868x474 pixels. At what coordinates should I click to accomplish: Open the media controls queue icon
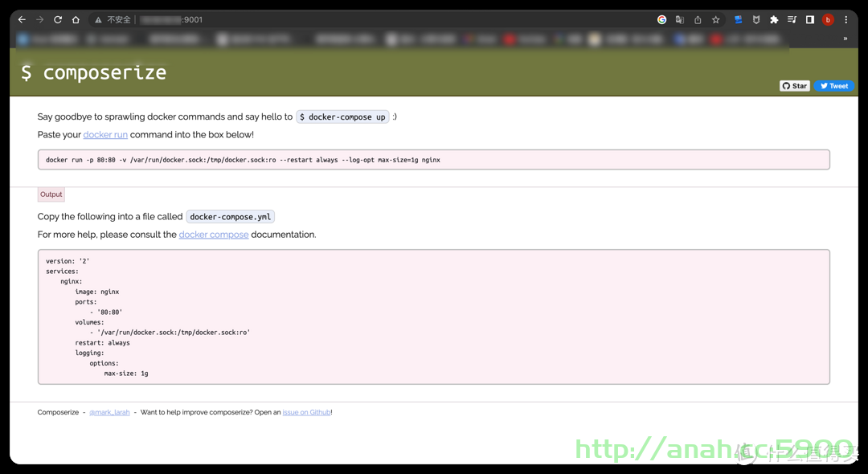[792, 20]
